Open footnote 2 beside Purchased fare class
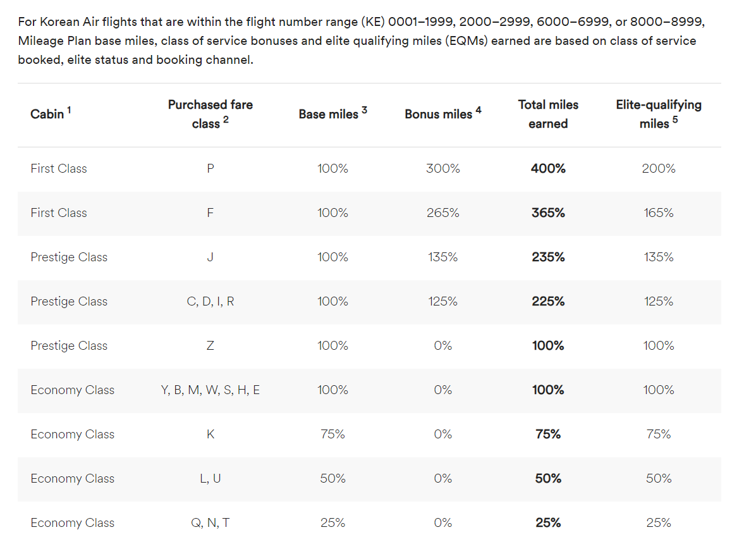Screen dimensions: 756x556 (x=226, y=120)
